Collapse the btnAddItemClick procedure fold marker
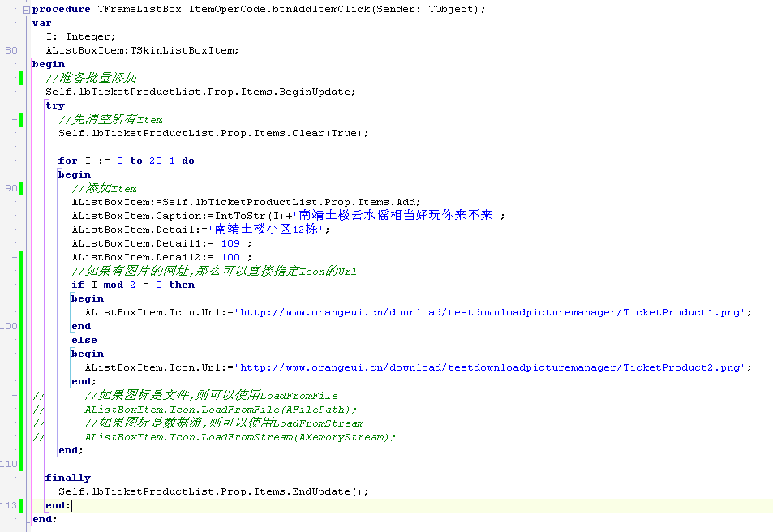The image size is (773, 532). click(27, 10)
